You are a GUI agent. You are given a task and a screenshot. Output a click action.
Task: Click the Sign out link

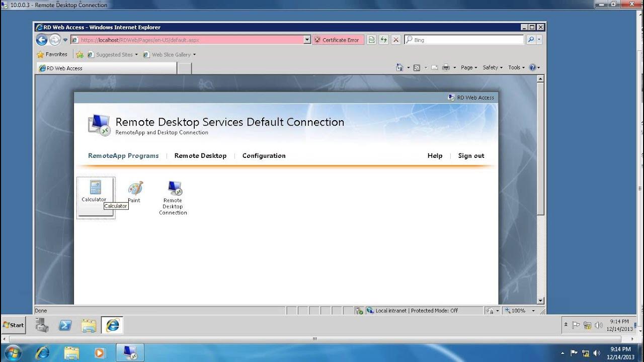click(471, 156)
